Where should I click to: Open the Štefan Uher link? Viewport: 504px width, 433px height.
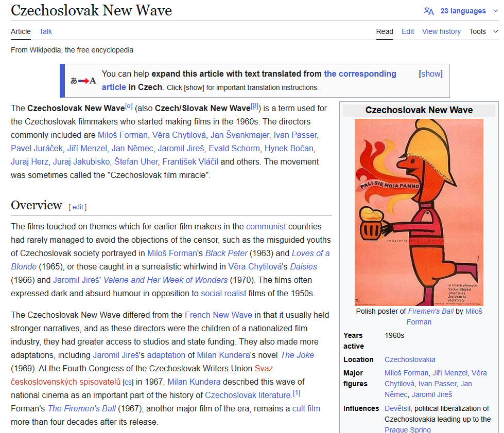pos(136,162)
